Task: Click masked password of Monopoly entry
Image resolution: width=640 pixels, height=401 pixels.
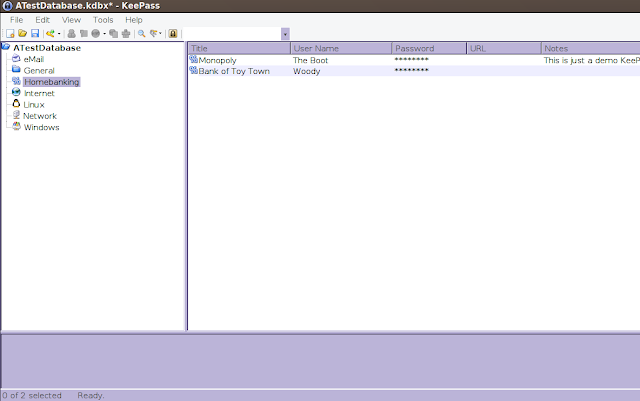Action: point(411,60)
